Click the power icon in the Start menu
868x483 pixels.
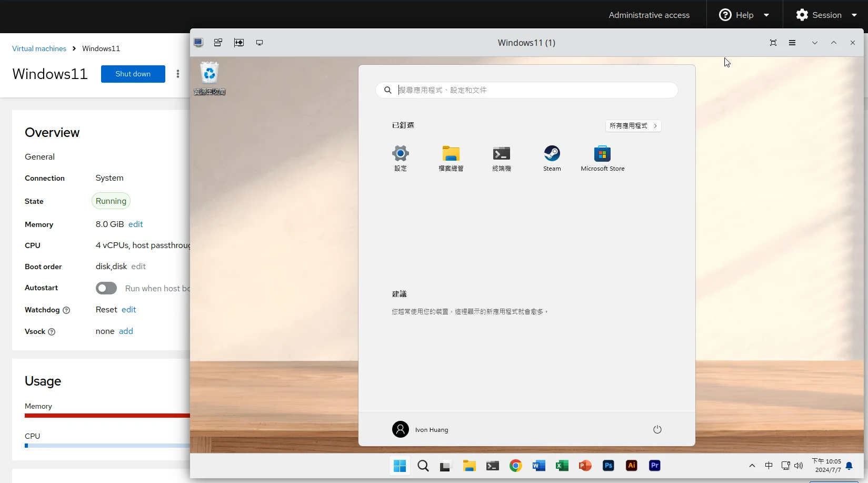click(657, 429)
